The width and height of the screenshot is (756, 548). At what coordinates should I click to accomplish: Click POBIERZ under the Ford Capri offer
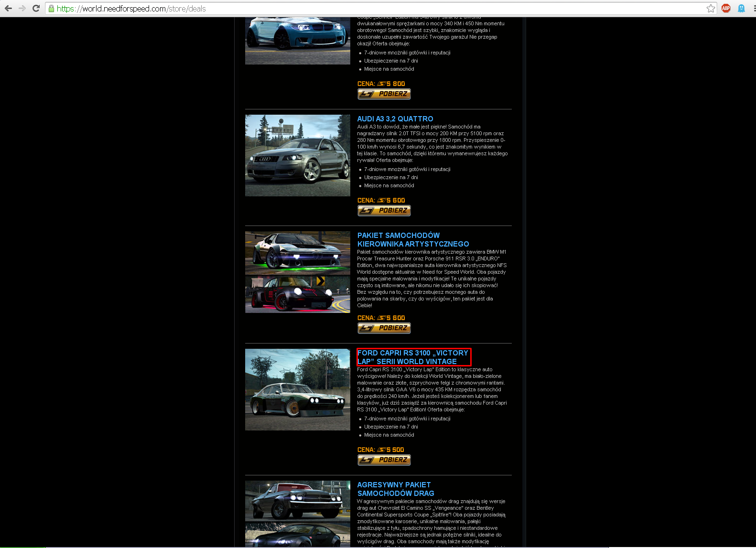tap(384, 460)
